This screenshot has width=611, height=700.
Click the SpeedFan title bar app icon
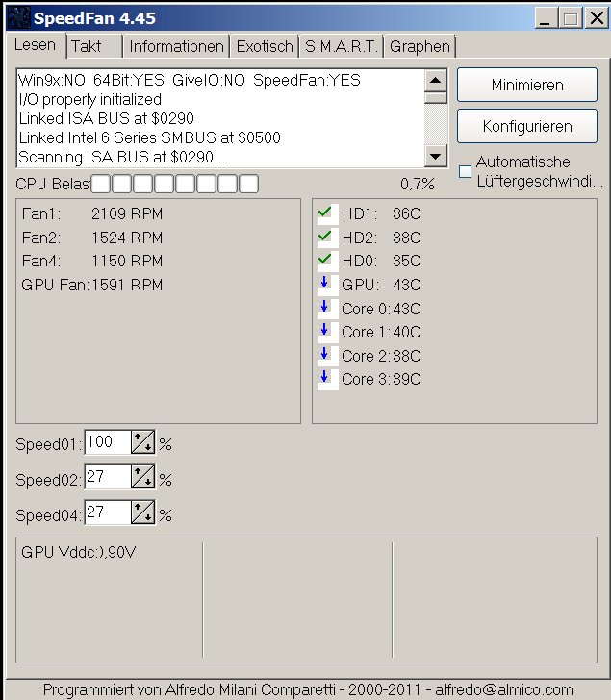[19, 18]
